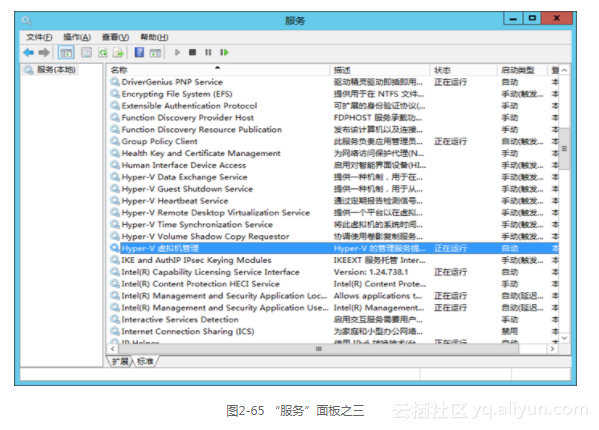Select Human Interface Device Access service
This screenshot has width=599, height=430.
tap(334, 165)
